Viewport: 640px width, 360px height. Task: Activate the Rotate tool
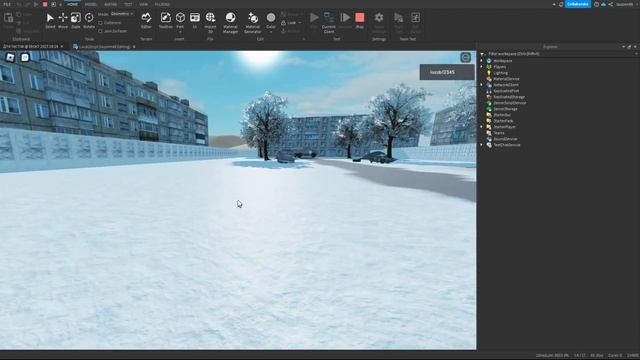coord(89,20)
